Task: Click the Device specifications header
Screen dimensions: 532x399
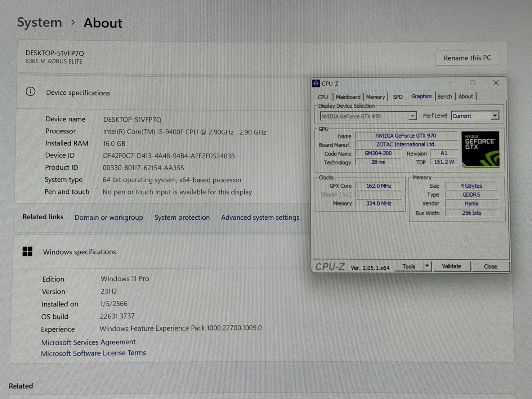Action: [78, 93]
